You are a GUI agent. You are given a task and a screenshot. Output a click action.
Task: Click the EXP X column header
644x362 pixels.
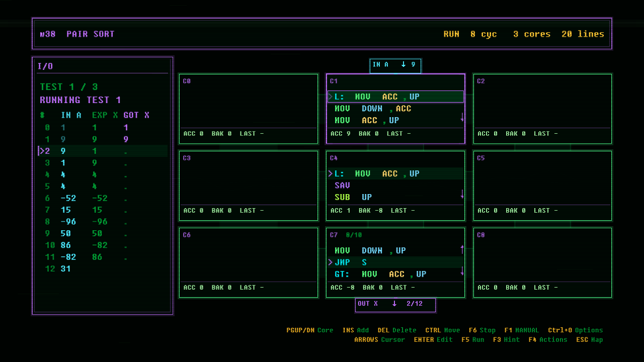105,115
